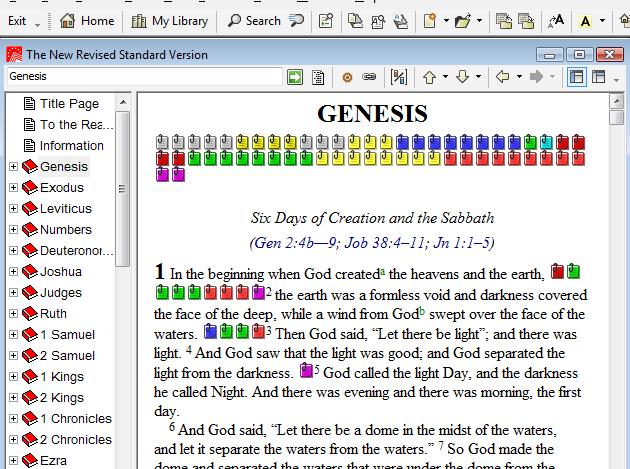Click the stacked pages icon in main toolbar
The image size is (630, 469).
(355, 20)
